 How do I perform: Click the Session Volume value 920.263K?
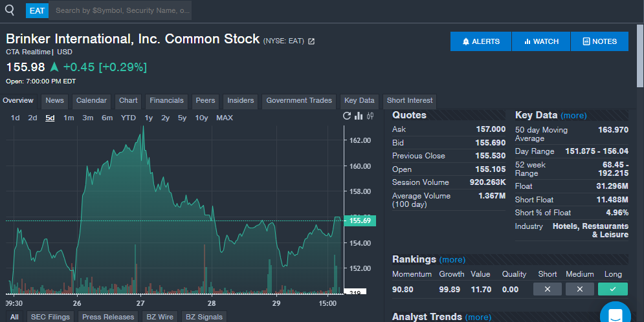(487, 182)
